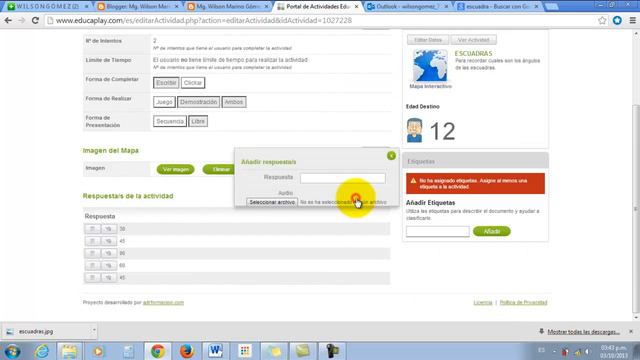Switch to Google Chrome in the taskbar

pyautogui.click(x=158, y=351)
